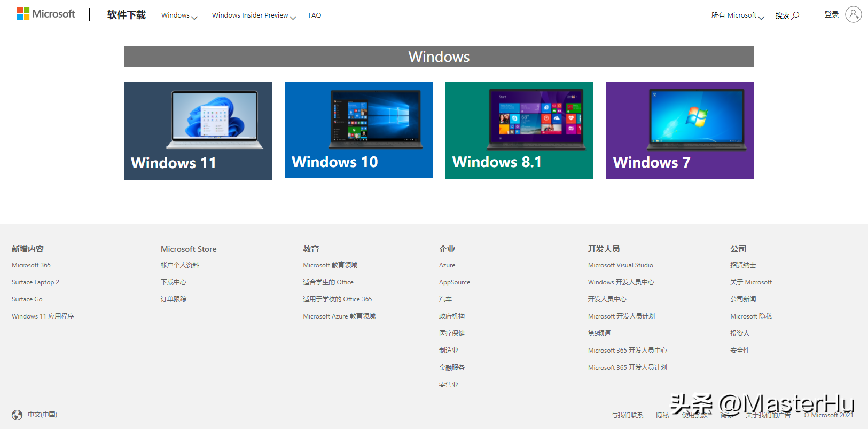Open 适用于学校的 Office 365 link
The height and width of the screenshot is (429, 868).
tap(337, 299)
